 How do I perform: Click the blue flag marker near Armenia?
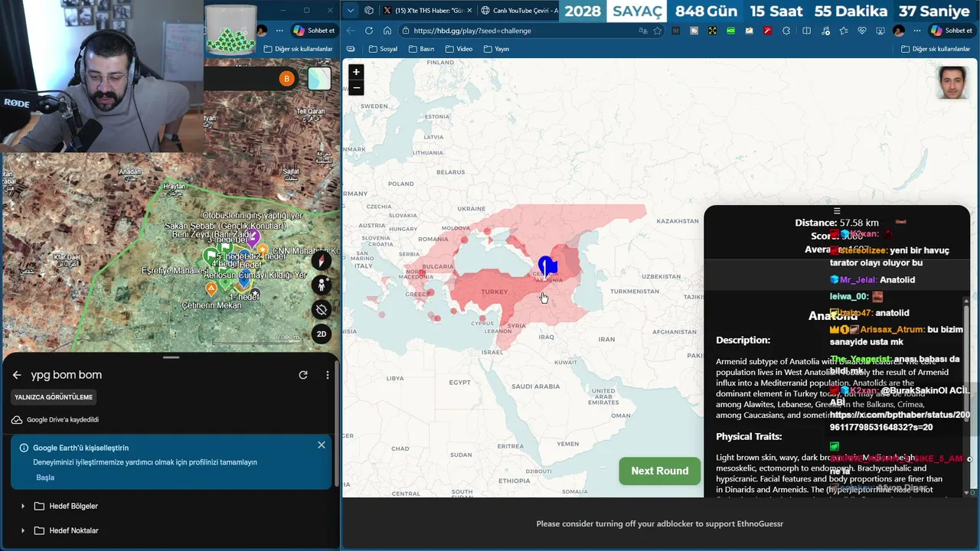pos(547,266)
